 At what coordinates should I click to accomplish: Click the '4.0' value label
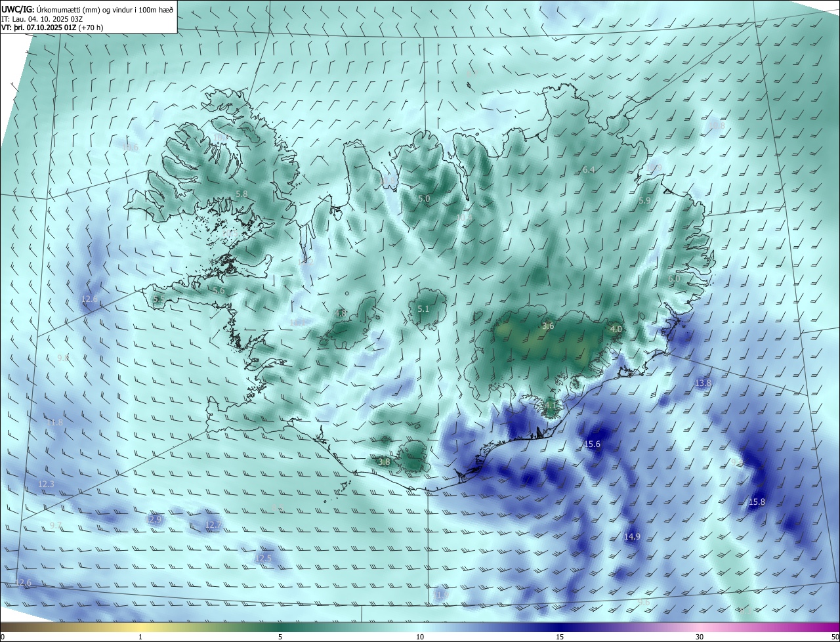(616, 330)
